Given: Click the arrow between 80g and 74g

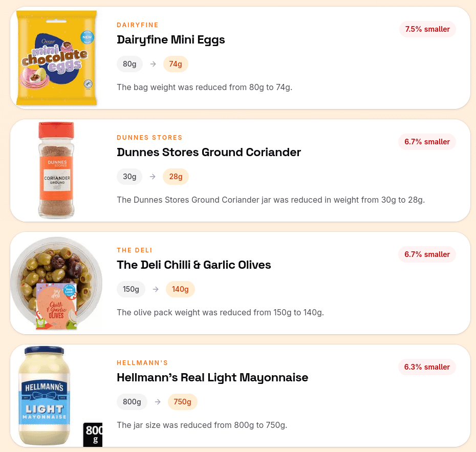Looking at the screenshot, I should click(153, 64).
